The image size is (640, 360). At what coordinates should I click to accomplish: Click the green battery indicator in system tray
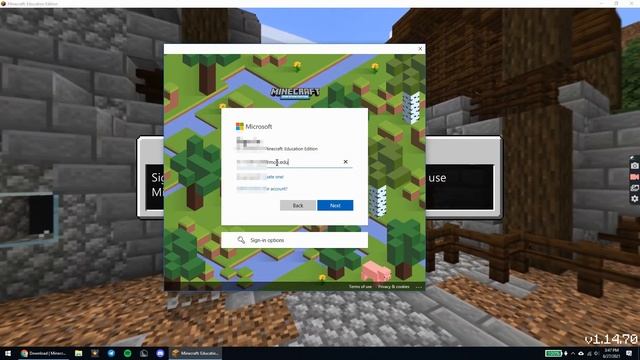(x=553, y=353)
